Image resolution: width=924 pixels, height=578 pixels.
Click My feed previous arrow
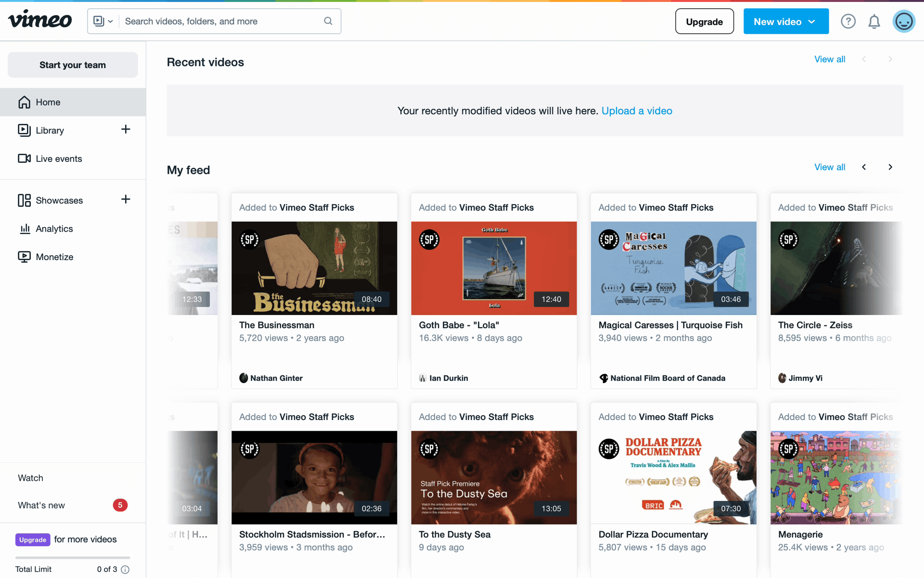(x=864, y=167)
